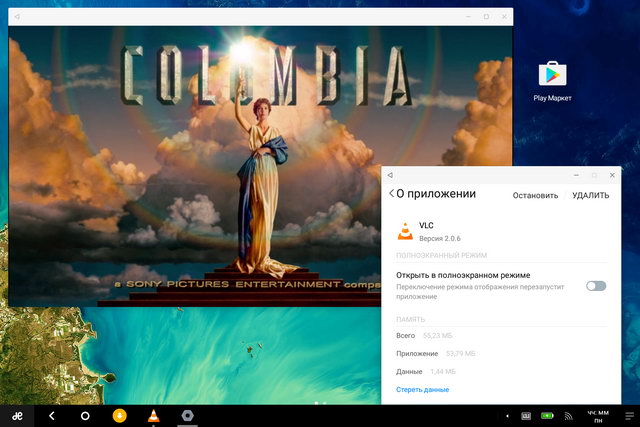This screenshot has width=640, height=427.
Task: Click the keyboard icon in system tray
Action: tap(526, 416)
